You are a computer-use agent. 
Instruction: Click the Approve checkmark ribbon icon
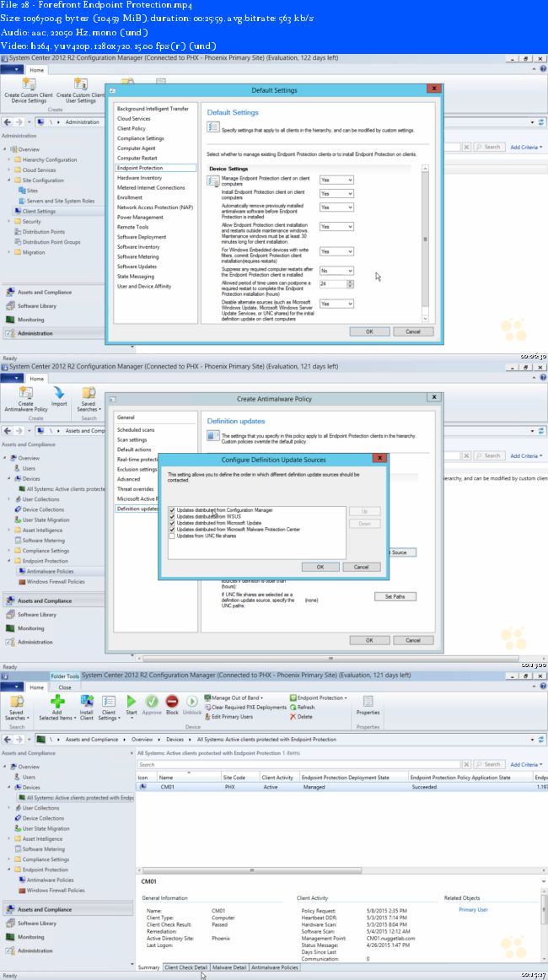click(152, 701)
